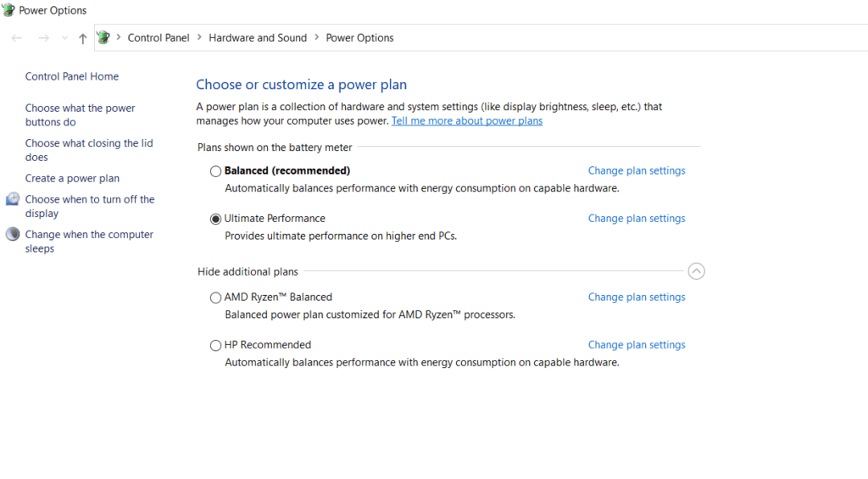Click the sleep moon icon in sidebar

click(x=13, y=234)
